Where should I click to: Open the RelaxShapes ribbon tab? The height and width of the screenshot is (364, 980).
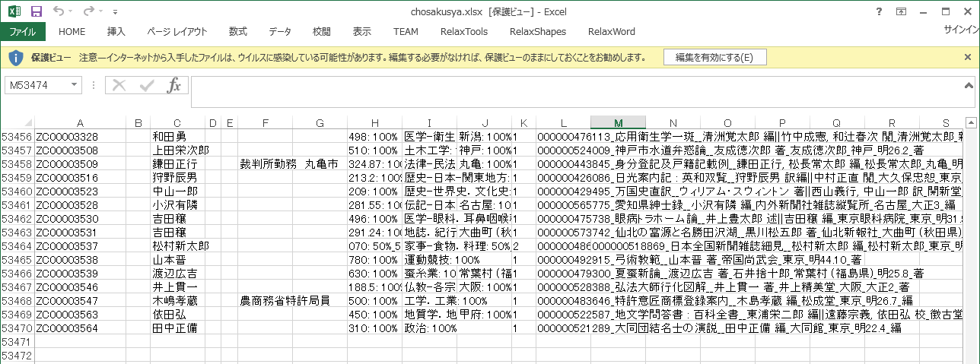point(537,32)
